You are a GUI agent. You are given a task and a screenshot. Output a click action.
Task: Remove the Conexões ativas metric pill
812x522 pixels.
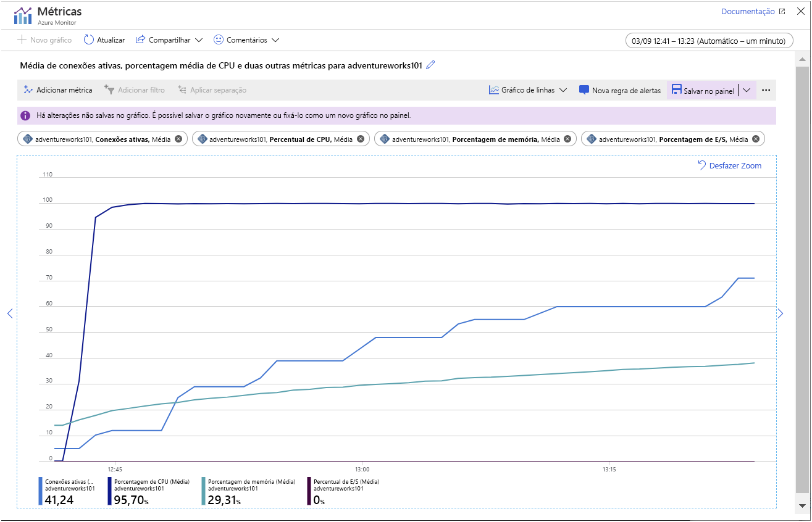[x=178, y=139]
